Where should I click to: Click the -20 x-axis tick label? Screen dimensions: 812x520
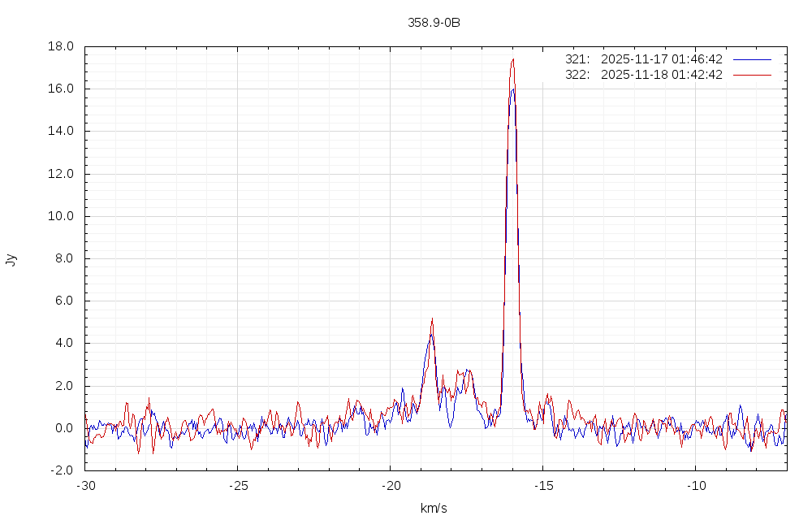pos(390,485)
